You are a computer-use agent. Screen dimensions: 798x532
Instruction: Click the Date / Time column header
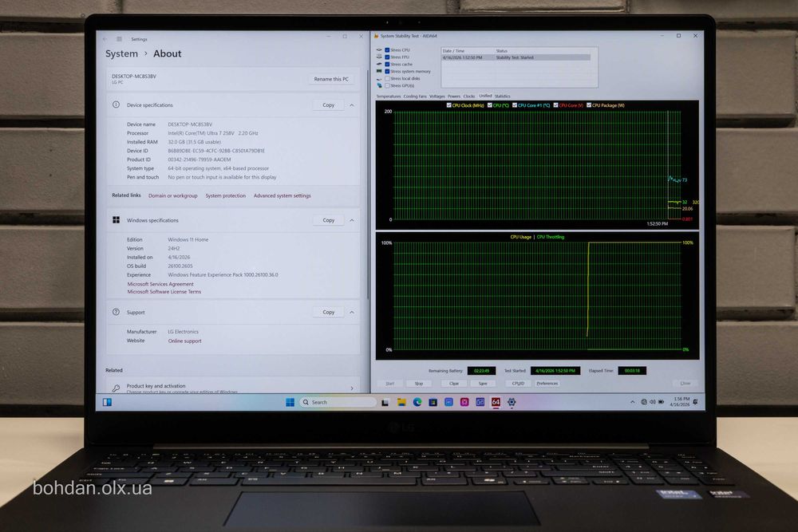click(468, 51)
